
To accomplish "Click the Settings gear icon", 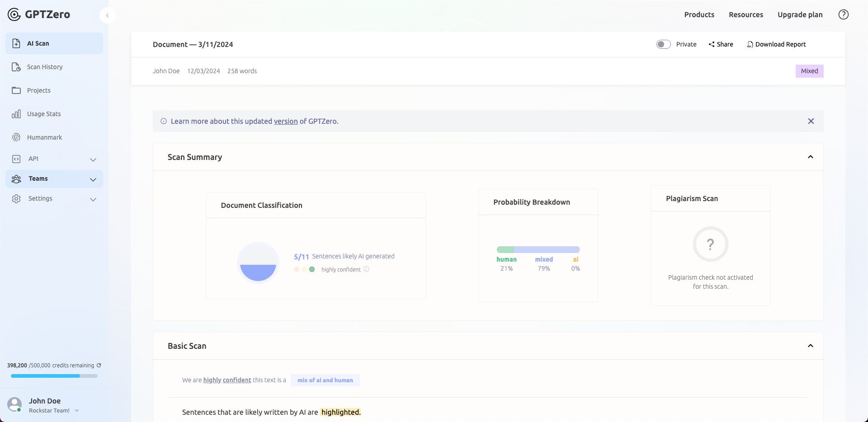I will tap(16, 199).
